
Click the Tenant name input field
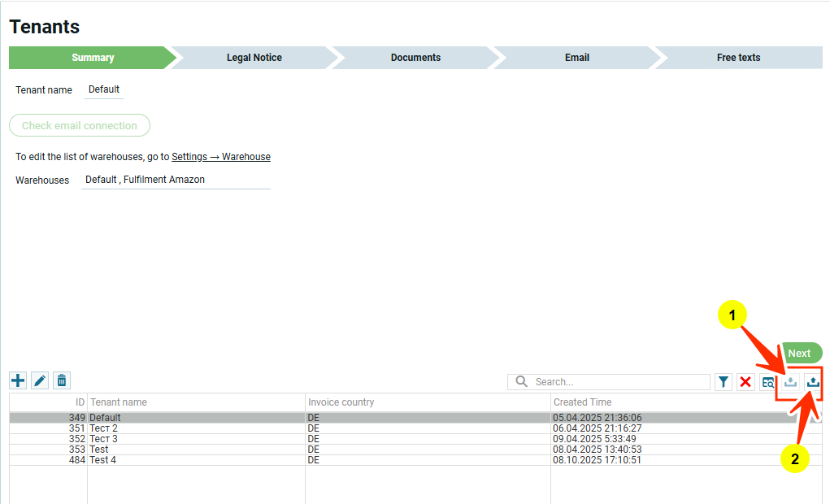point(104,90)
